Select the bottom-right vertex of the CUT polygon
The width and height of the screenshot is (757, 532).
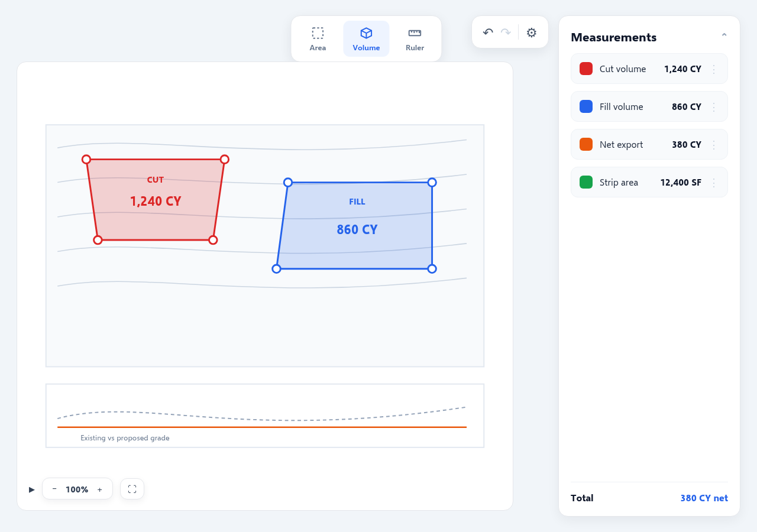tap(213, 240)
